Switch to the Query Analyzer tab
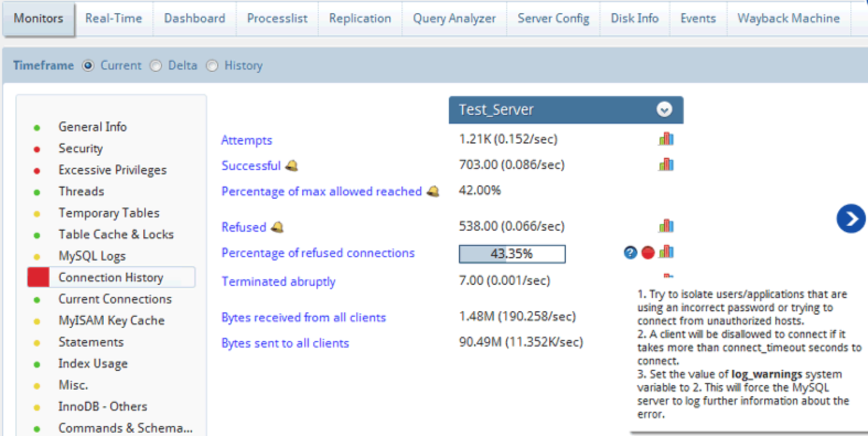868x436 pixels. 454,18
